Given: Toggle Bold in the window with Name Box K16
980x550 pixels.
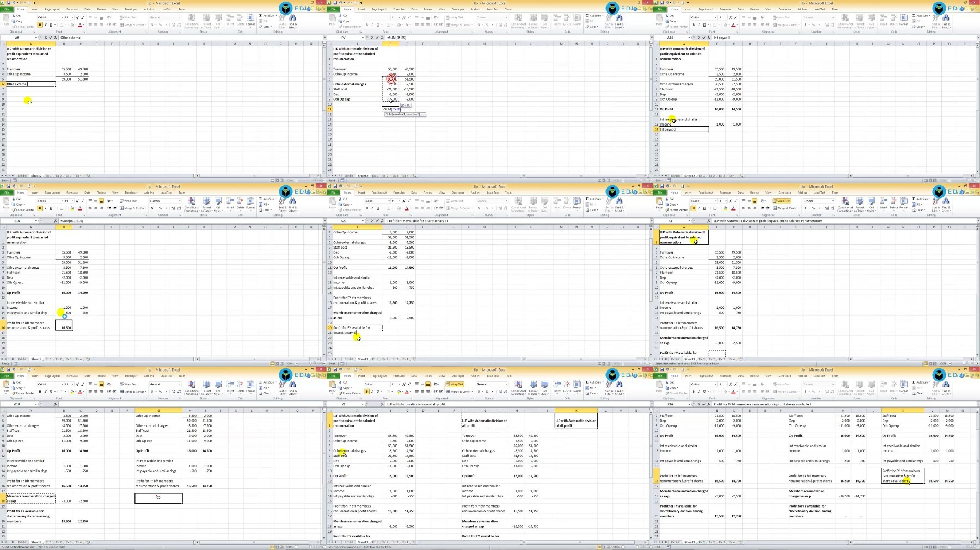Looking at the screenshot, I should [x=693, y=392].
